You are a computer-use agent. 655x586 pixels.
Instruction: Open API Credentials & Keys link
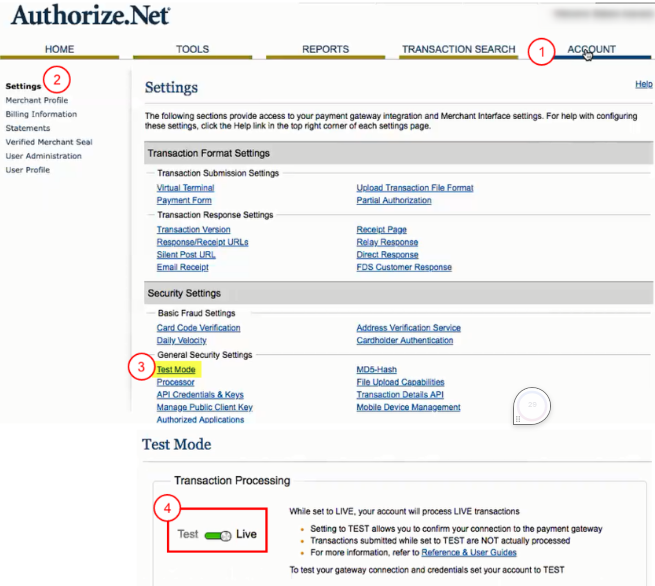(x=200, y=395)
